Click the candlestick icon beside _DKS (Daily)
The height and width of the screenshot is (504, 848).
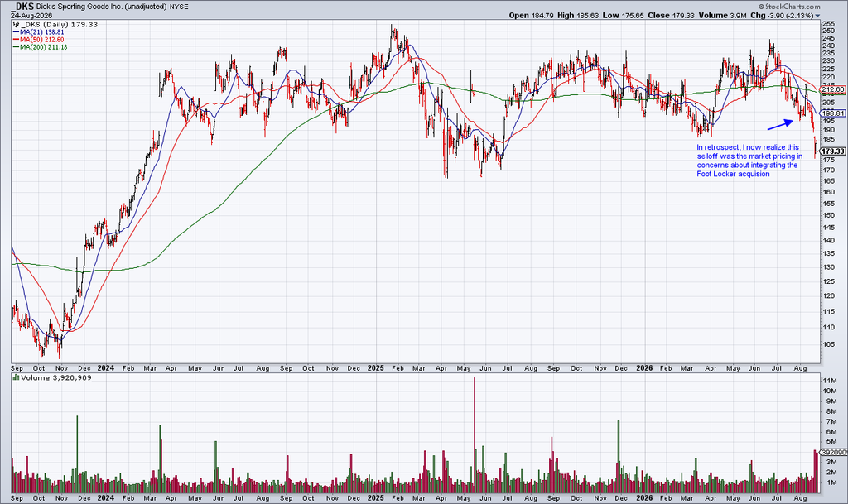click(x=15, y=24)
